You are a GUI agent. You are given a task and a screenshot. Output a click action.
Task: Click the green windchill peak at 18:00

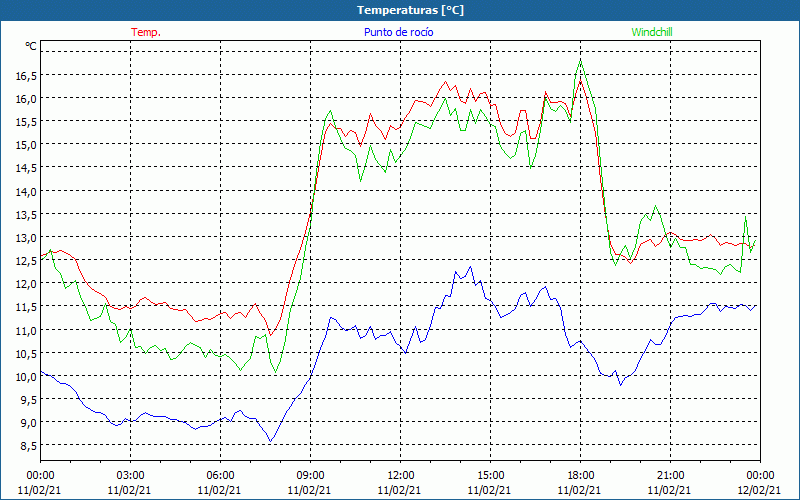coord(581,61)
